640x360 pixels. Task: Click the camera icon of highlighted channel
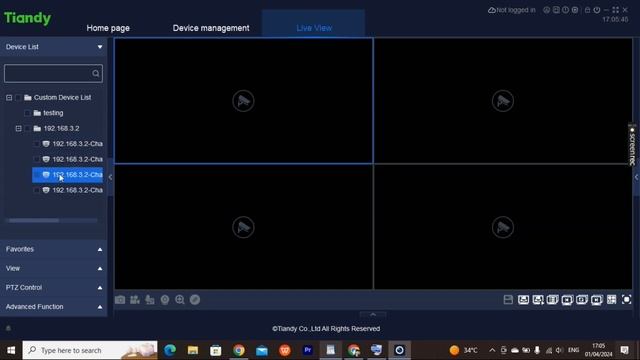[x=46, y=175]
